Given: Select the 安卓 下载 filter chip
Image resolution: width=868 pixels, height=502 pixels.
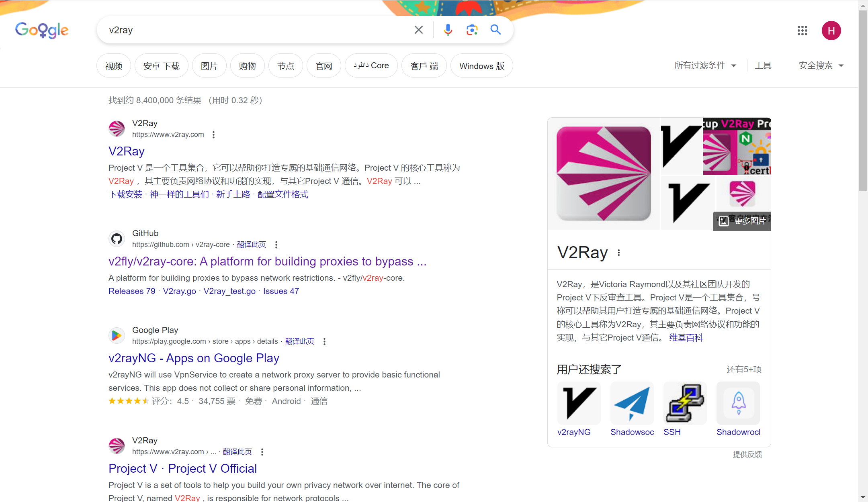Looking at the screenshot, I should pos(162,66).
